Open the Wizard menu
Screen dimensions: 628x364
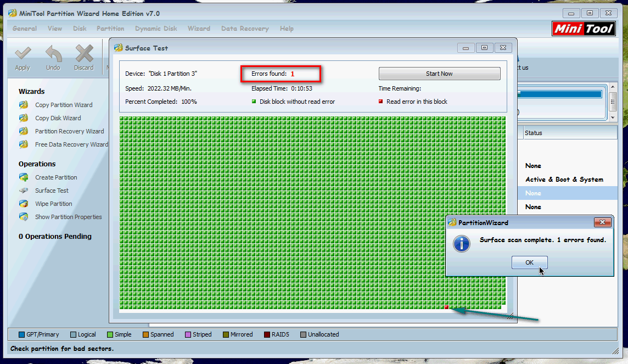[x=199, y=29]
